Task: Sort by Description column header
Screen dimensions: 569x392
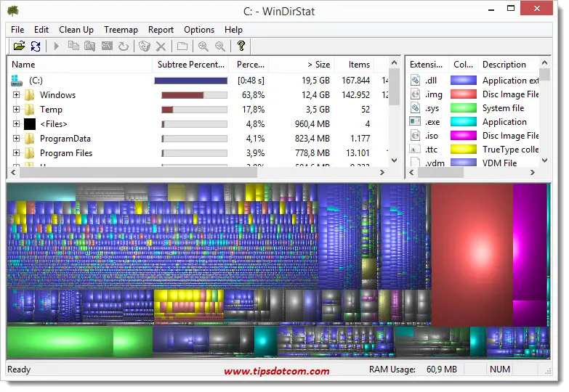Action: point(508,65)
